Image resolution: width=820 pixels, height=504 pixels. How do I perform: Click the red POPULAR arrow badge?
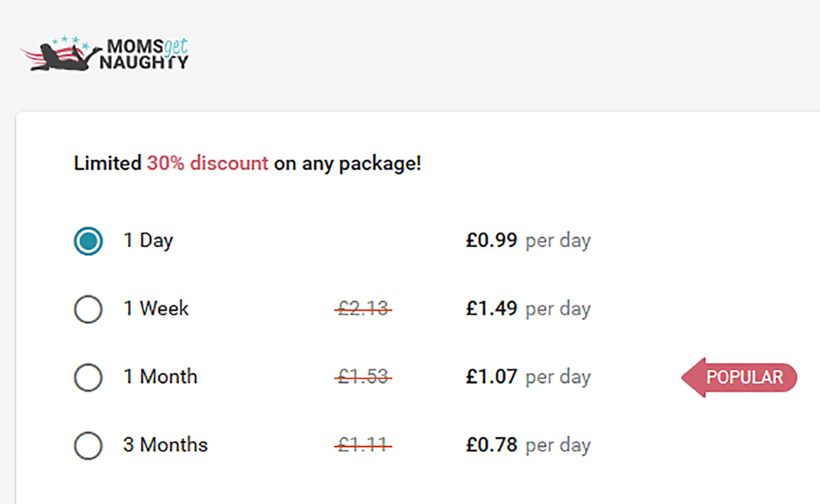click(740, 377)
